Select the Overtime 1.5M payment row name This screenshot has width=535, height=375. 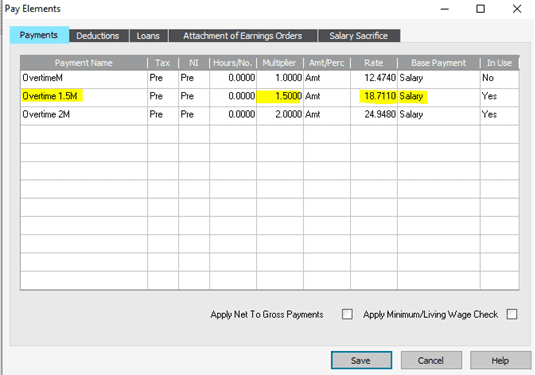tap(84, 97)
